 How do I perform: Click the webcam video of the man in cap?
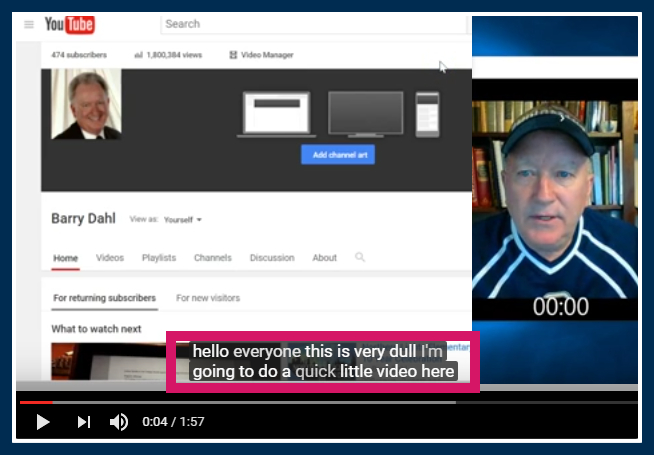click(x=555, y=199)
